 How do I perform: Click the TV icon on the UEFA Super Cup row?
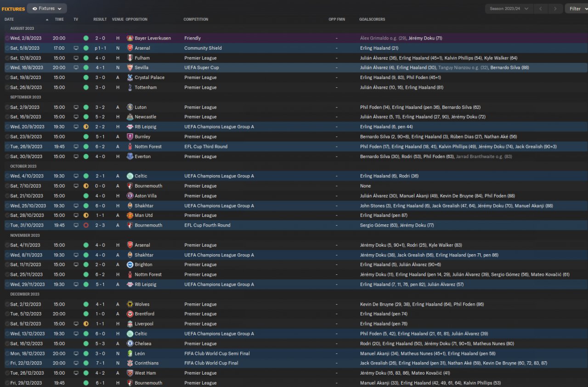pos(76,68)
